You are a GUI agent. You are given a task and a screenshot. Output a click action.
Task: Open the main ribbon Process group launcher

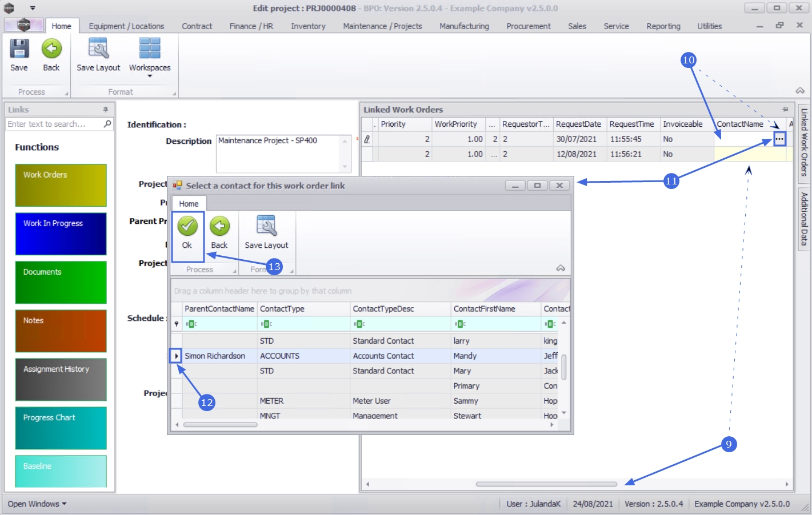[66, 94]
